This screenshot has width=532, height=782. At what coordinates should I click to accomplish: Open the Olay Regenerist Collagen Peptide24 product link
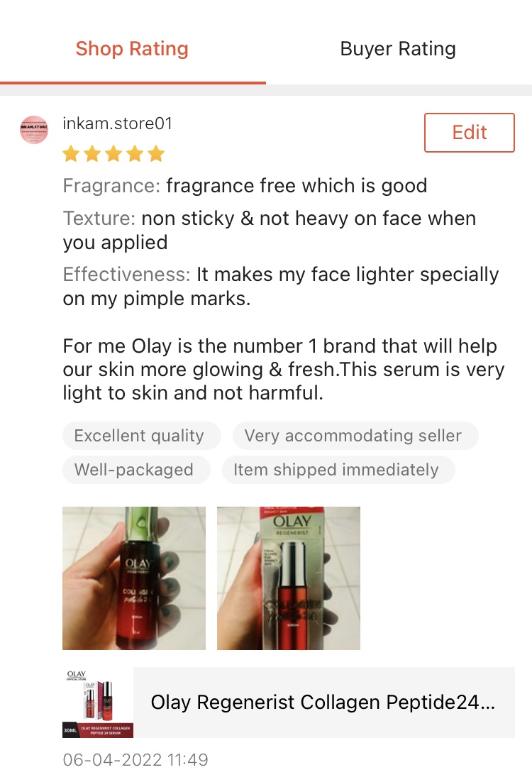(323, 703)
